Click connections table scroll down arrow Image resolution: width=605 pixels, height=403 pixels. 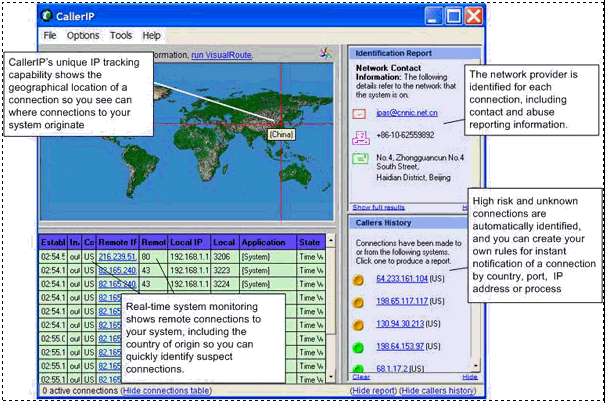(x=331, y=377)
